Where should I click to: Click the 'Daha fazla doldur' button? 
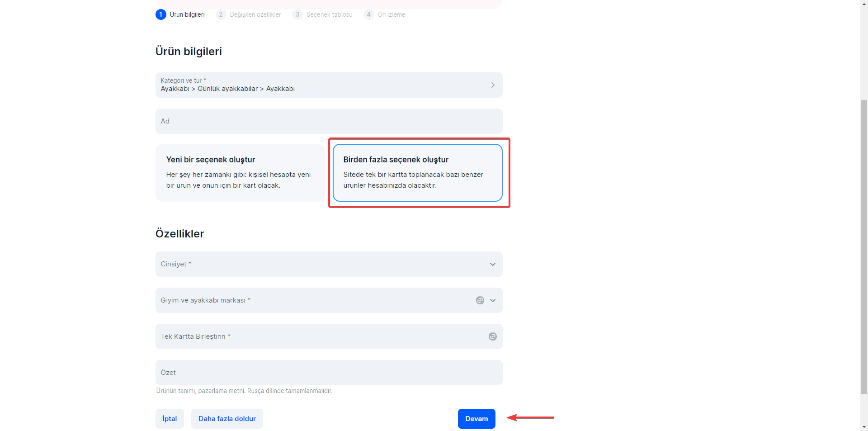(x=227, y=419)
